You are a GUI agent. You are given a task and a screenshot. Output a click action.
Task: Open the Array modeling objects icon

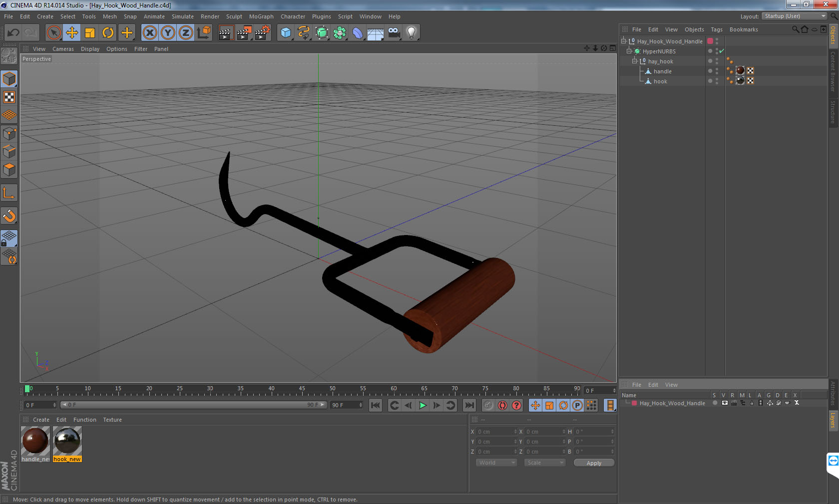340,33
